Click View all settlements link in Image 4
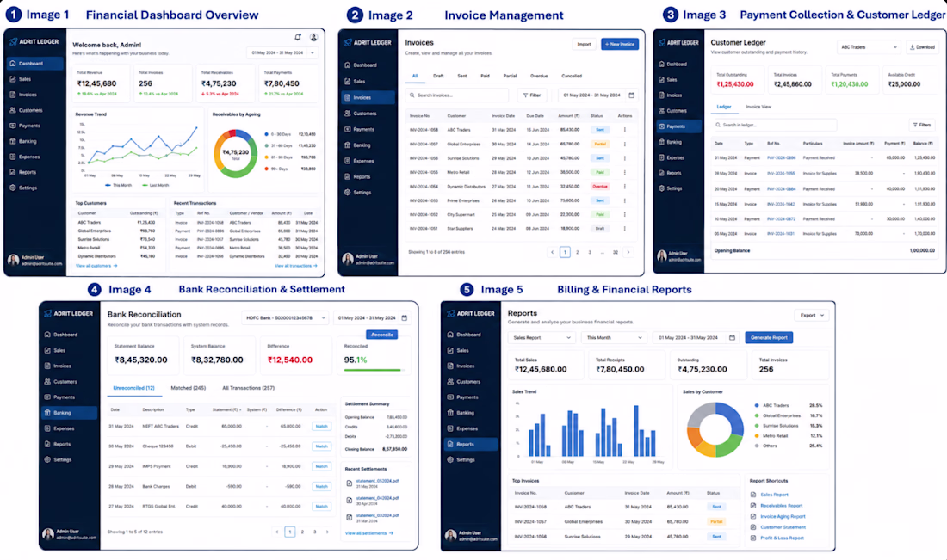Viewport: 947px width, 560px height. pos(369,533)
